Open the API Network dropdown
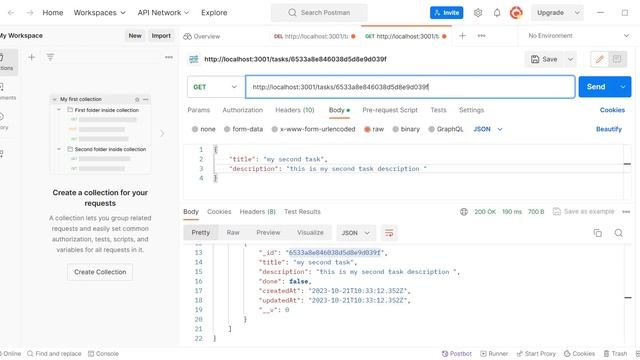 coord(163,13)
